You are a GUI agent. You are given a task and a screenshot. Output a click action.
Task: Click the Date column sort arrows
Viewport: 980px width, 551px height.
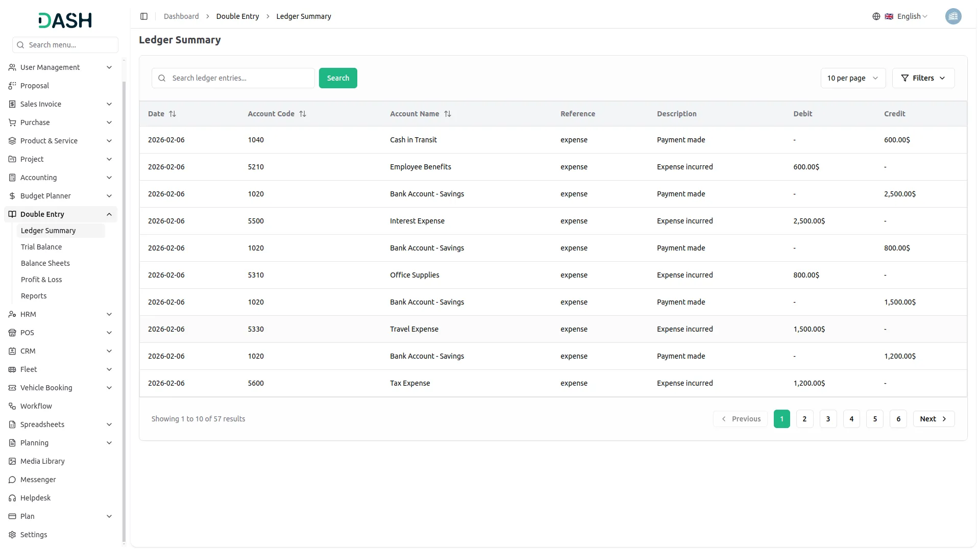pos(173,114)
